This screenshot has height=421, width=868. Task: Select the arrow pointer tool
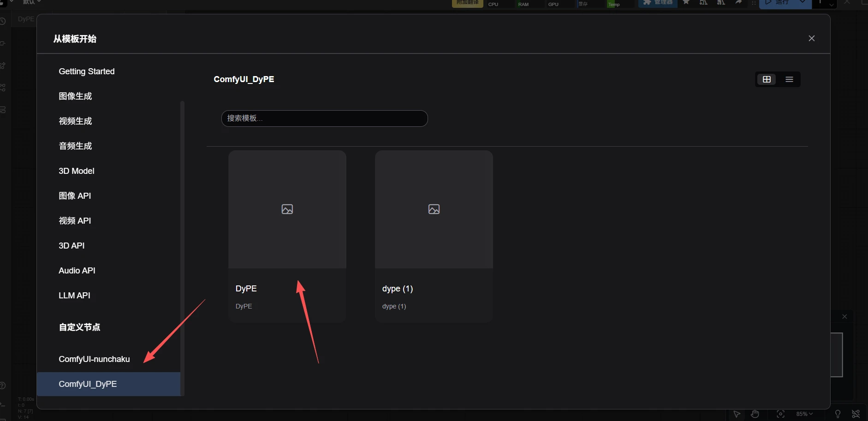(737, 414)
